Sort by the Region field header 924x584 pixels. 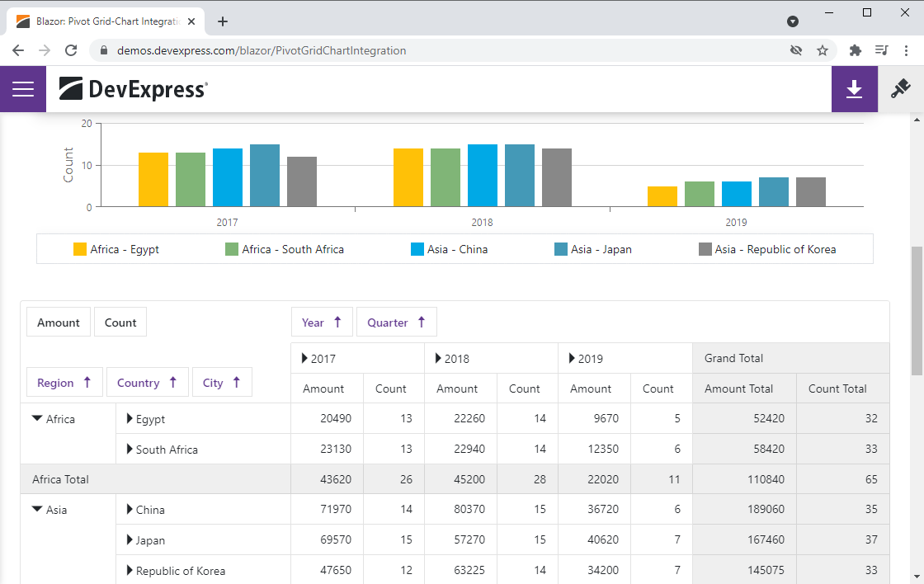click(64, 383)
